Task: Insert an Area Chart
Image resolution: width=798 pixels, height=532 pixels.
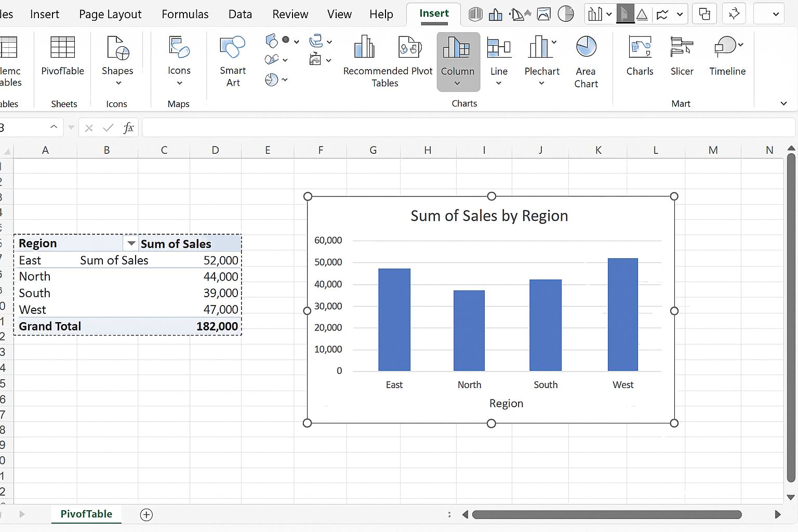Action: point(586,61)
